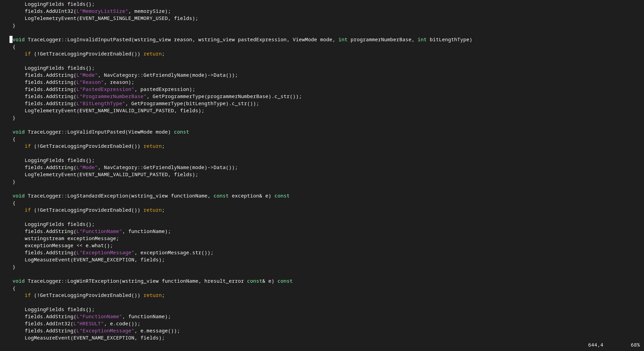Click the "BitLengthType" string literal

(x=101, y=103)
